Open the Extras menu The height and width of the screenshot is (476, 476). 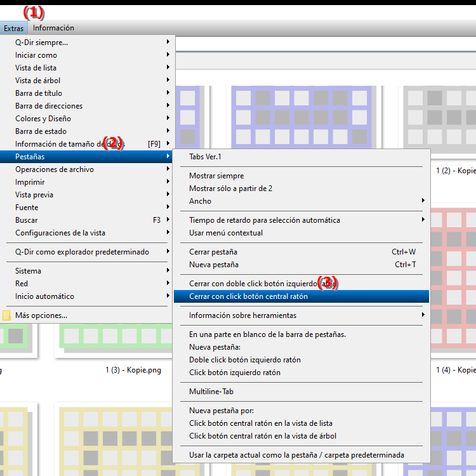[x=14, y=28]
